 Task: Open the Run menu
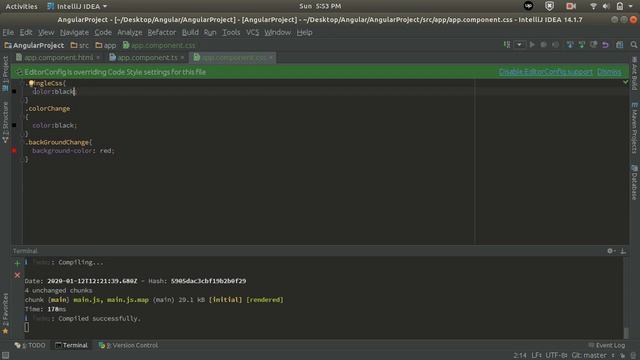coord(210,32)
